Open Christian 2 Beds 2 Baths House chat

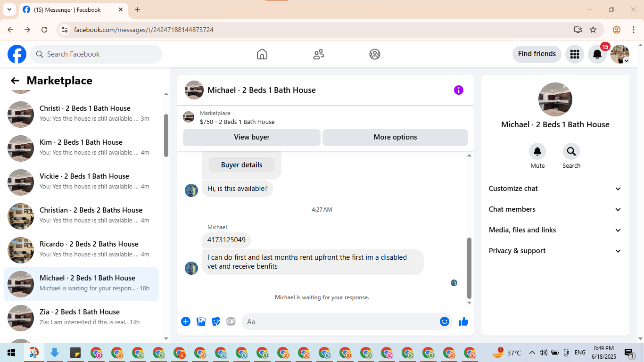[81, 216]
